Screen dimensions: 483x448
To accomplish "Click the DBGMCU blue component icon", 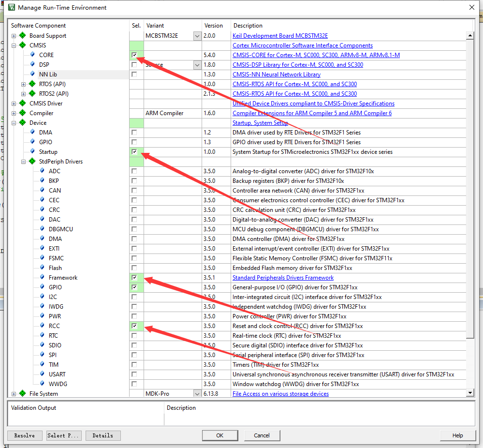I will pyautogui.click(x=42, y=229).
